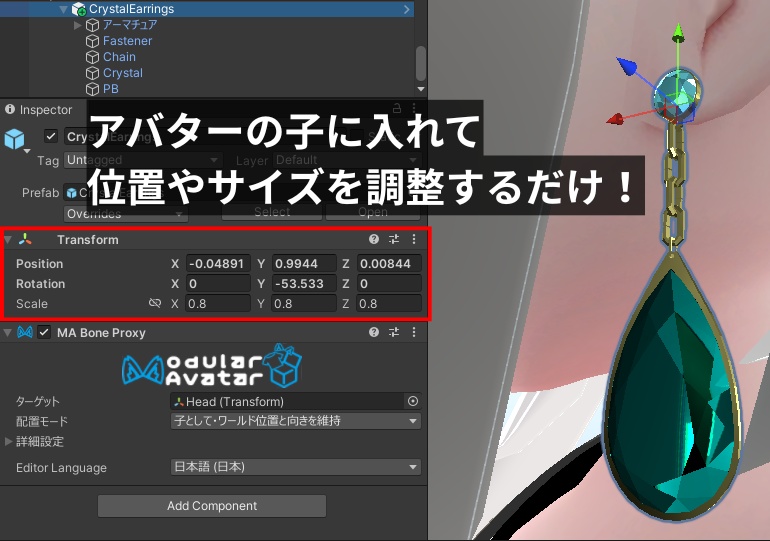Open the Overrides dropdown
The image size is (770, 541).
coord(125,214)
